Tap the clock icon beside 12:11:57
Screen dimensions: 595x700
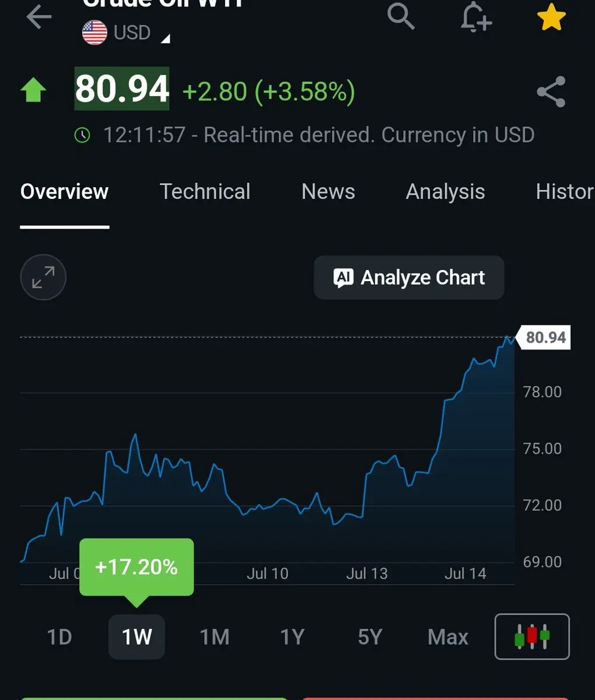click(x=82, y=135)
